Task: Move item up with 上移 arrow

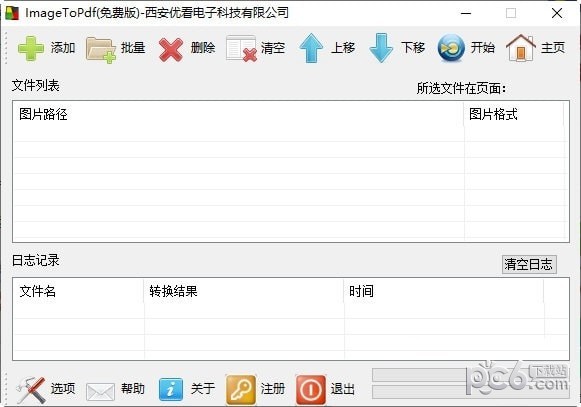Action: [311, 48]
